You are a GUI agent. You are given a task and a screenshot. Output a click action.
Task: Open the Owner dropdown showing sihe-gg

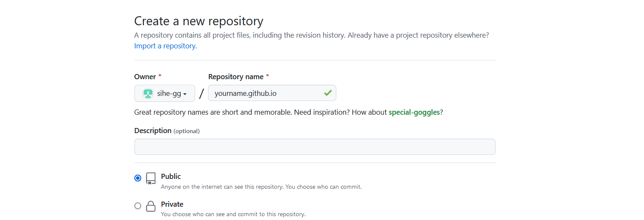(165, 93)
